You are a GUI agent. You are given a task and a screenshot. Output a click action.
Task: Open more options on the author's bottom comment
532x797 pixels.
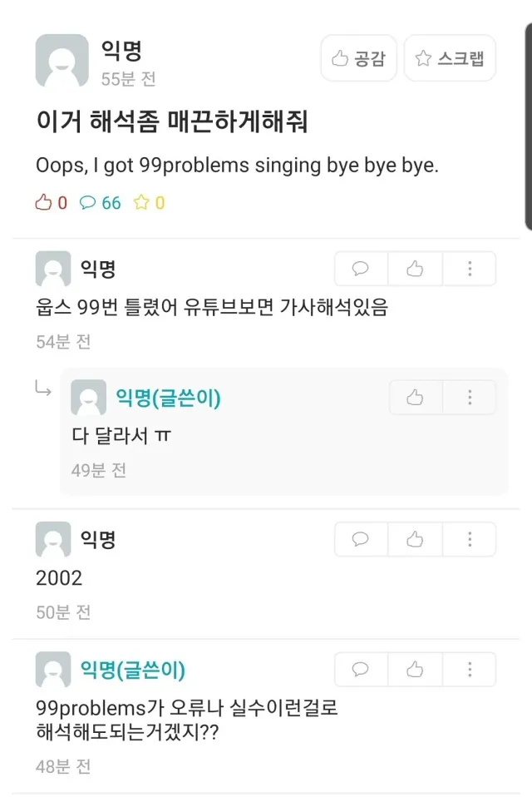(470, 670)
